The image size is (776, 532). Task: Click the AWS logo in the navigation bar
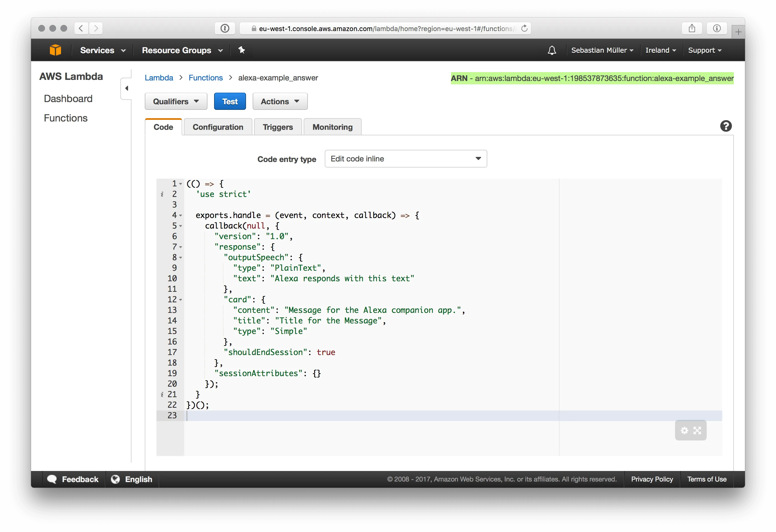(x=55, y=50)
